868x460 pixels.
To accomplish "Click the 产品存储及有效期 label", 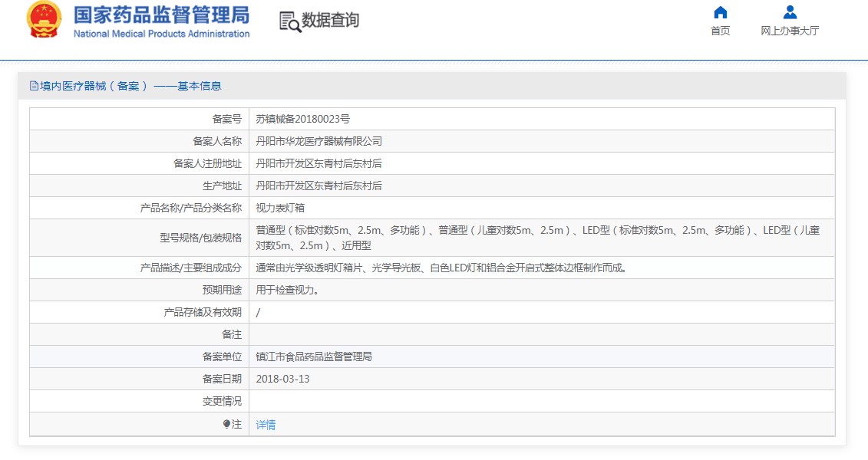I will pyautogui.click(x=203, y=312).
